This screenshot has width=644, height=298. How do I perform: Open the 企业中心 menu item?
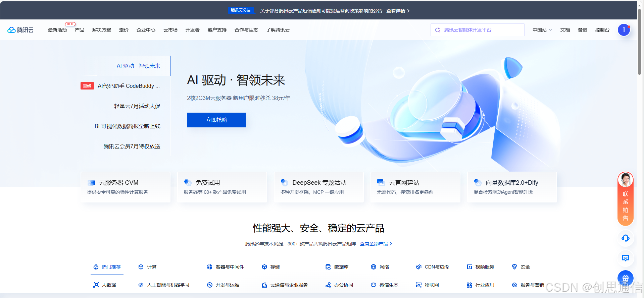click(x=146, y=30)
